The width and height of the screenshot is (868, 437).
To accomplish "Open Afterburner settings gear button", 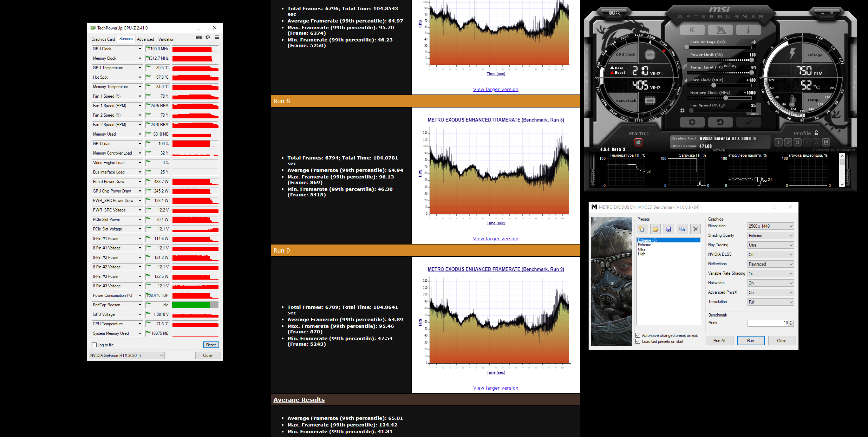I will pos(692,122).
